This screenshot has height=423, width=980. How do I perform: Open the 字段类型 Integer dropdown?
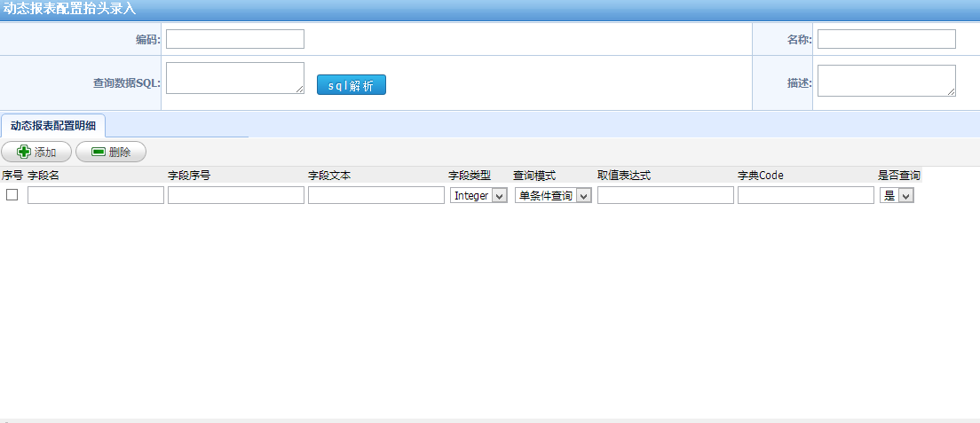(x=478, y=196)
